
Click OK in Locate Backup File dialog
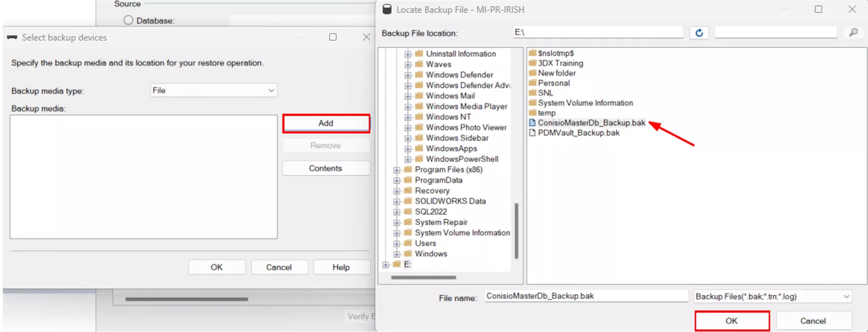click(x=731, y=321)
